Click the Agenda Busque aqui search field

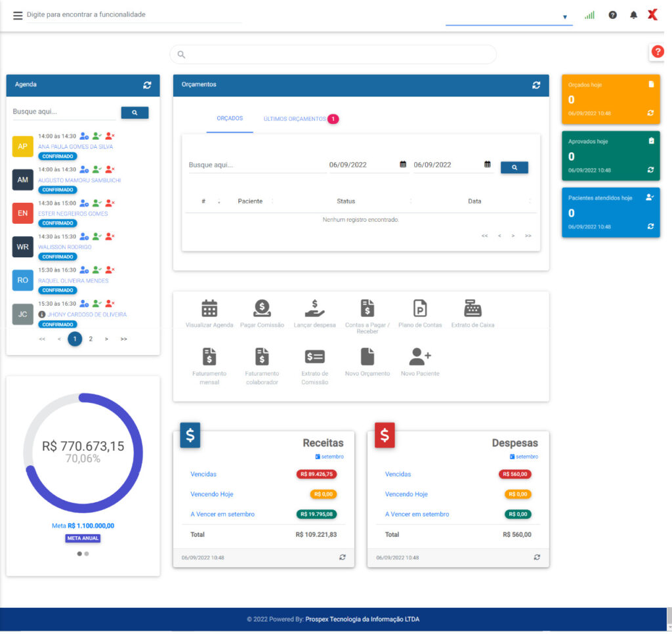coord(64,112)
